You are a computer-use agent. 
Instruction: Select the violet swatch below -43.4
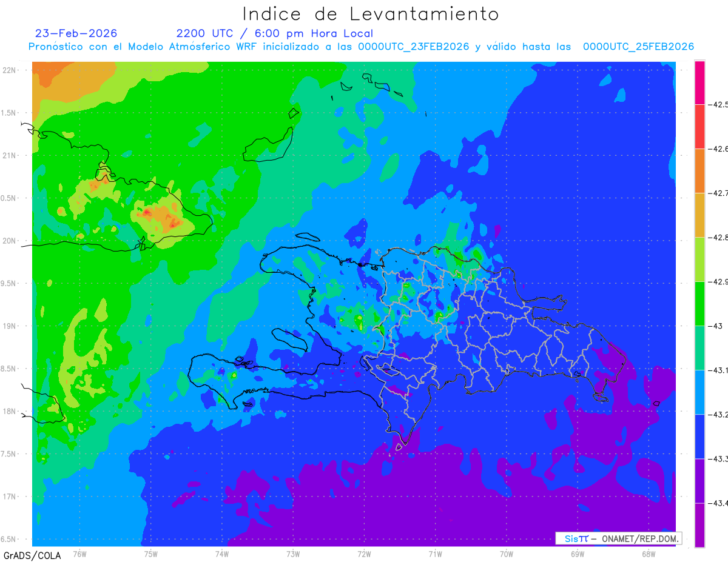tap(699, 524)
